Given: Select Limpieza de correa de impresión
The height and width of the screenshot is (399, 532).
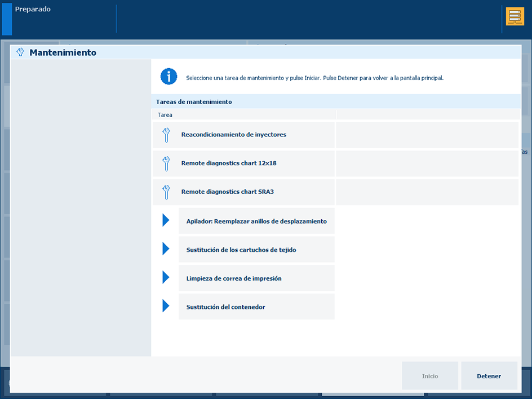Looking at the screenshot, I should pos(256,278).
